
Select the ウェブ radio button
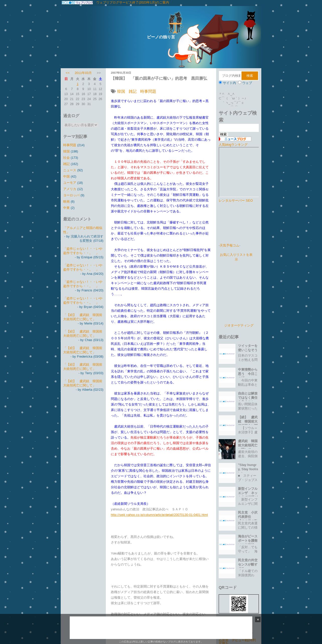click(x=239, y=83)
